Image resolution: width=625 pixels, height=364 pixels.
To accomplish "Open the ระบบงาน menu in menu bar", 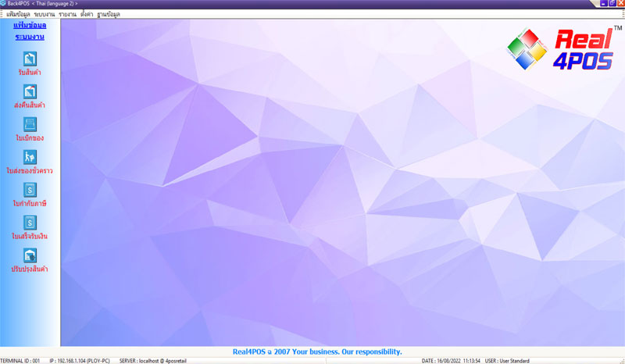I will coord(45,14).
